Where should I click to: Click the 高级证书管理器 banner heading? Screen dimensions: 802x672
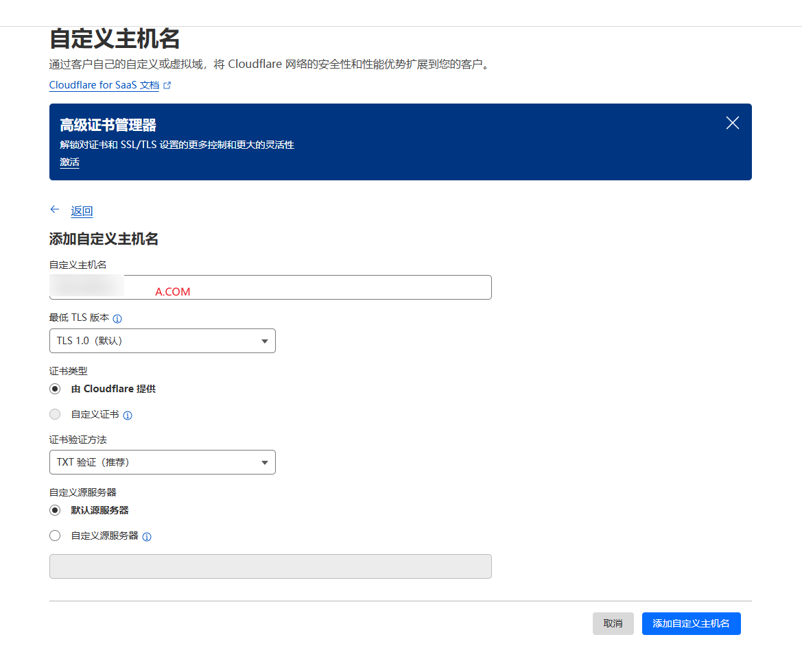[x=108, y=125]
